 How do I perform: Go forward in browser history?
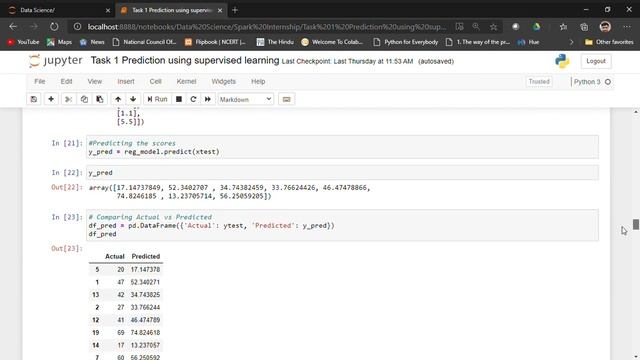tap(33, 27)
